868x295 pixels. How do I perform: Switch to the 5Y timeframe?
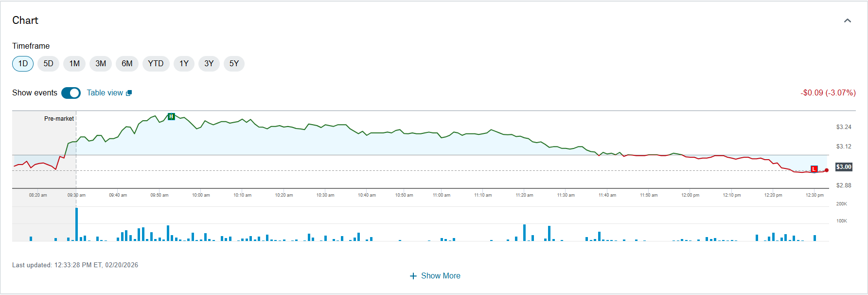click(234, 64)
